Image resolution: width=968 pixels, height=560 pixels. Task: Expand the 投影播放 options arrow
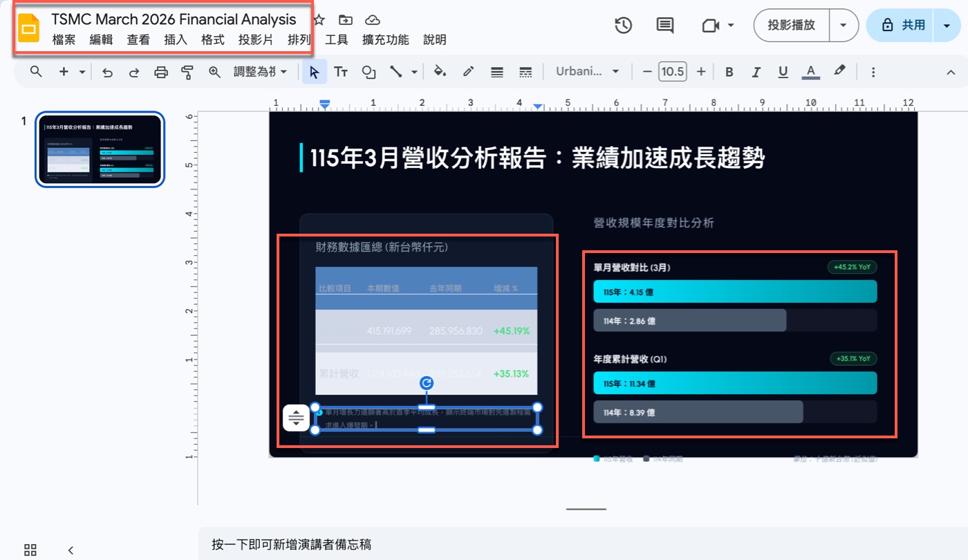click(x=843, y=26)
